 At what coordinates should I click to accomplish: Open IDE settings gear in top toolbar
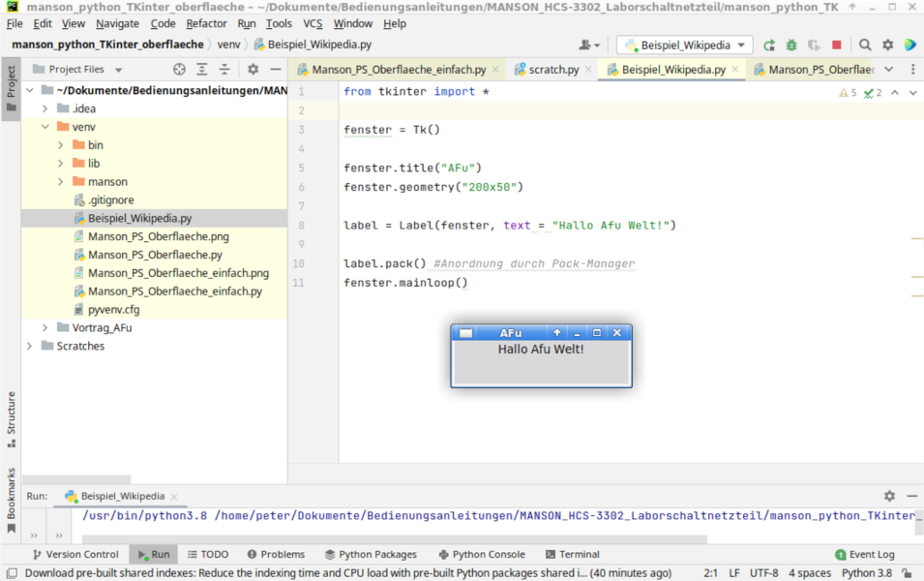(x=887, y=45)
